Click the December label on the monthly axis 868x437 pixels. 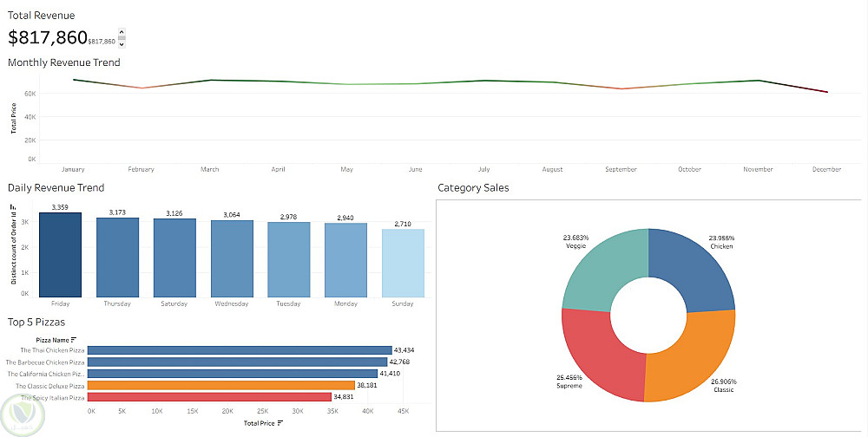826,169
